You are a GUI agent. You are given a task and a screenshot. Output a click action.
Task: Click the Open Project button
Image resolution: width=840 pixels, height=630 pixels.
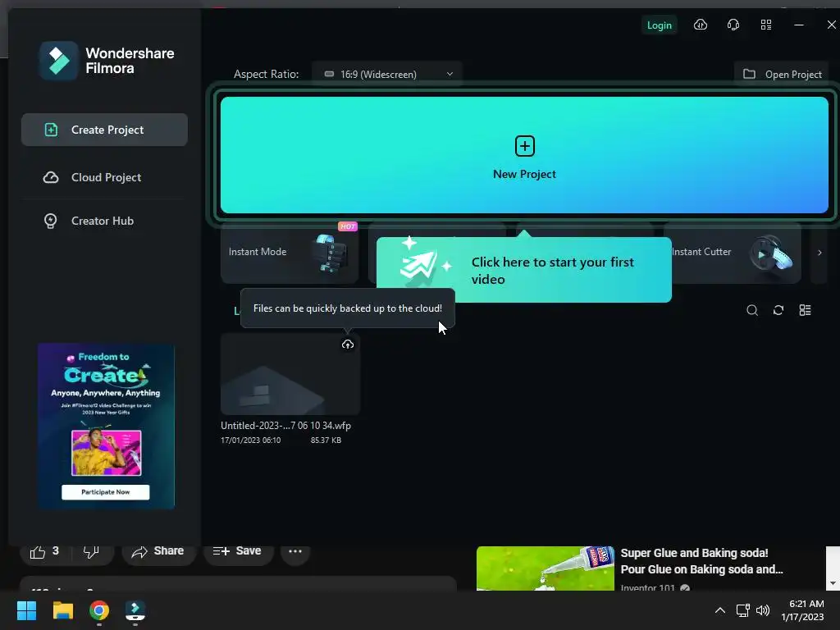tap(782, 74)
